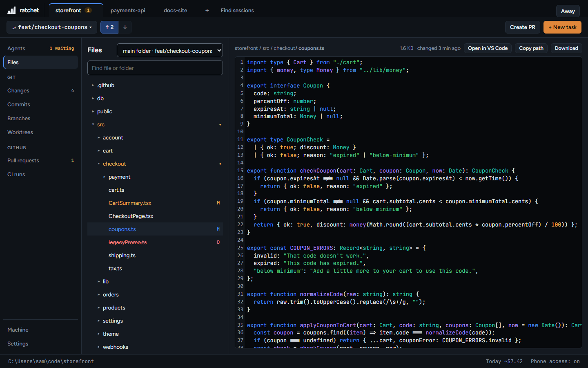Open Settings at sidebar bottom

(x=40, y=343)
